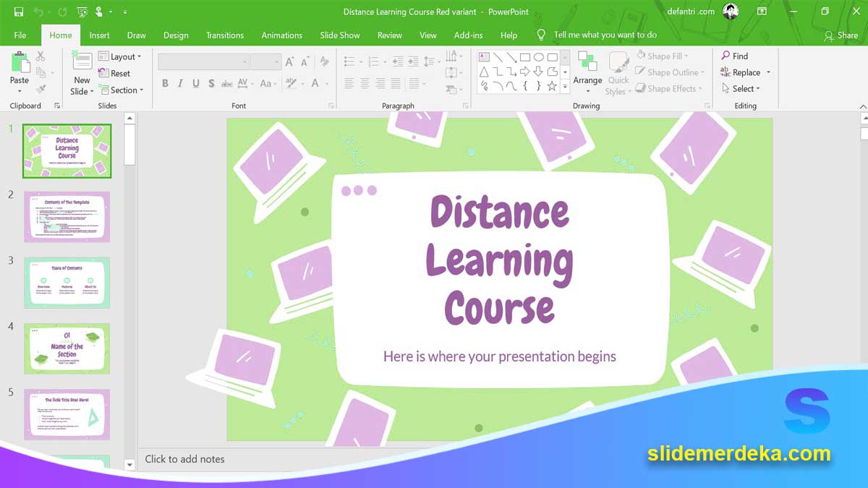
Task: Click the Undo arrow in the title bar
Action: pos(38,12)
